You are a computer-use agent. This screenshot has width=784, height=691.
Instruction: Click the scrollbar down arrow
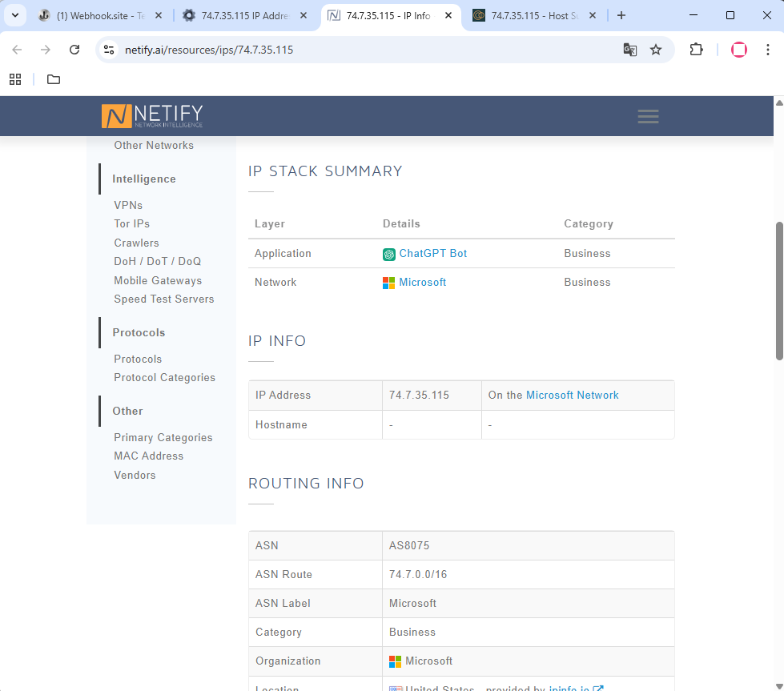pos(779,686)
